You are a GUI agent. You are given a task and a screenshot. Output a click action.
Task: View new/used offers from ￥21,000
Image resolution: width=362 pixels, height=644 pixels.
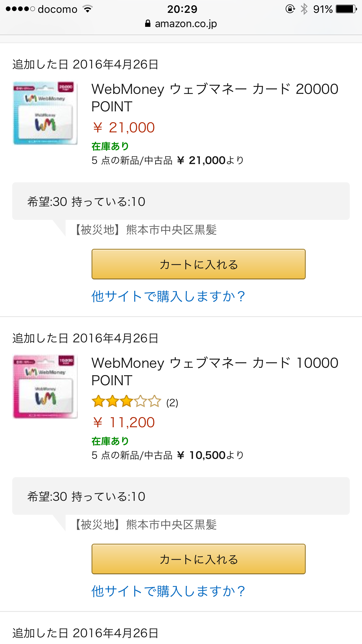click(x=168, y=160)
